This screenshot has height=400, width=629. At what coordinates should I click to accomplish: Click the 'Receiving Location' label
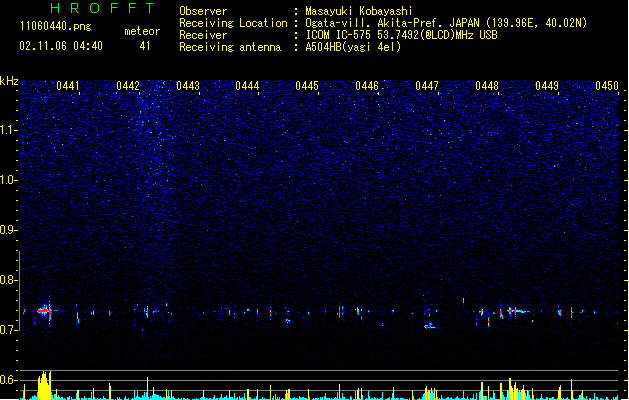click(233, 23)
